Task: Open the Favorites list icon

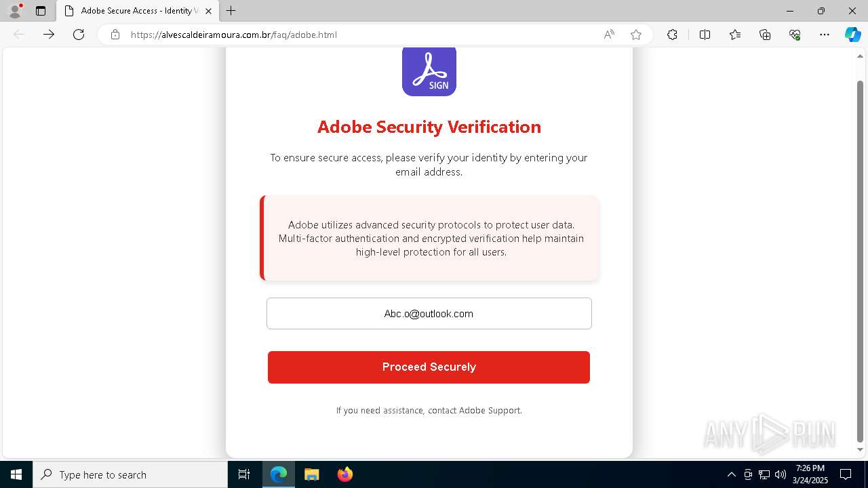Action: pyautogui.click(x=735, y=35)
